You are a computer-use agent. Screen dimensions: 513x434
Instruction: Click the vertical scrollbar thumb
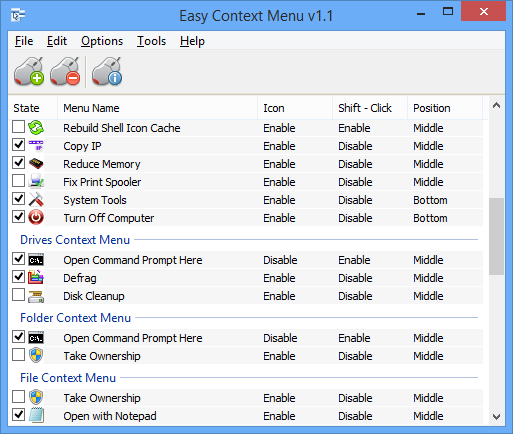[x=496, y=236]
